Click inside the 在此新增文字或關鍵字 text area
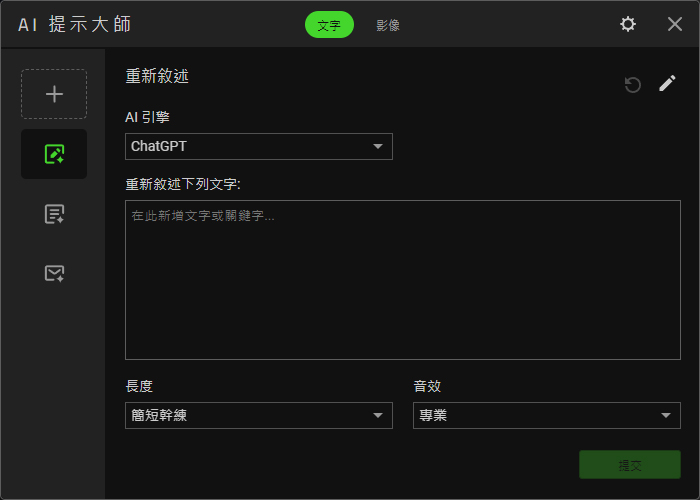This screenshot has height=500, width=700. pyautogui.click(x=402, y=280)
